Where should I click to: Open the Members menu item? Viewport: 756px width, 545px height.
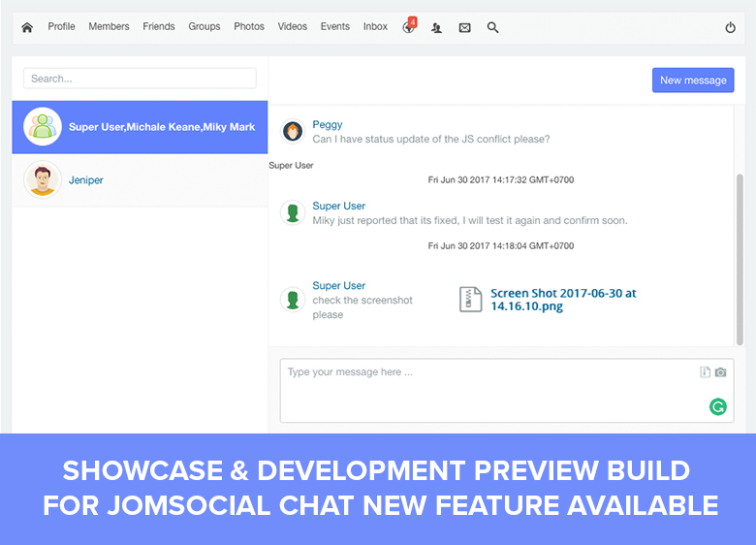(109, 26)
